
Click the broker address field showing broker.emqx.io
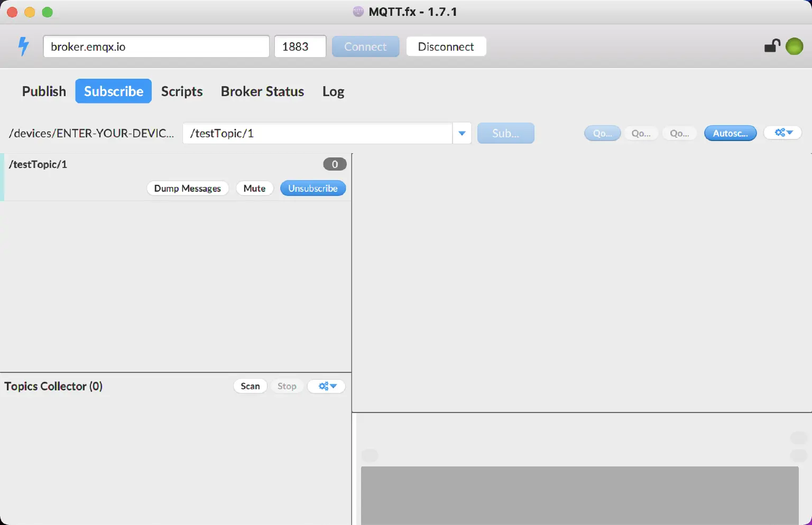[156, 46]
